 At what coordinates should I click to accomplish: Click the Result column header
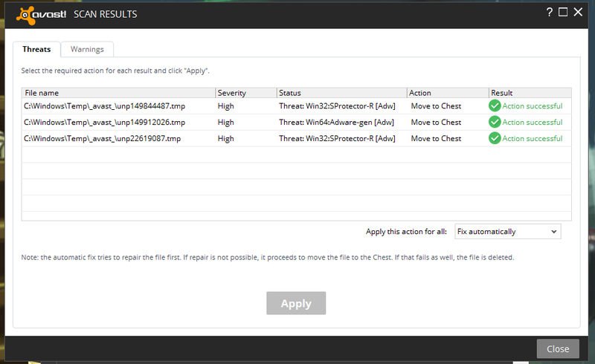click(530, 93)
